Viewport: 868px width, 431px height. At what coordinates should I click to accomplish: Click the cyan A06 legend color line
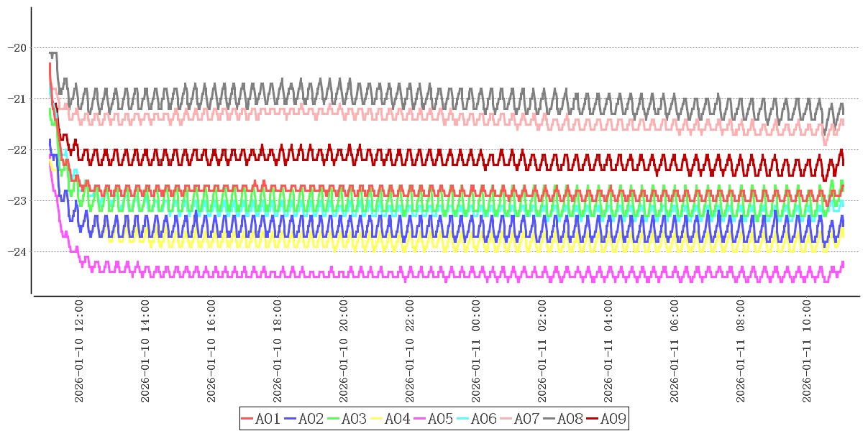[463, 419]
